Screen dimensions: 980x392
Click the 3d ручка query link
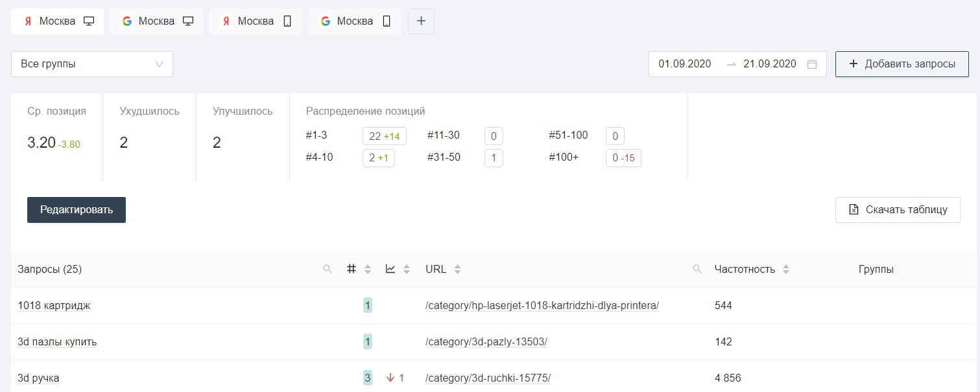[x=39, y=378]
